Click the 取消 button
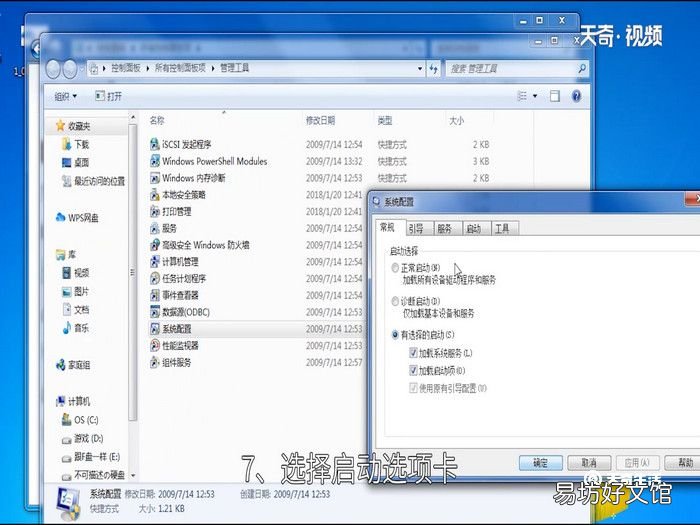This screenshot has height=525, width=700. tap(589, 462)
